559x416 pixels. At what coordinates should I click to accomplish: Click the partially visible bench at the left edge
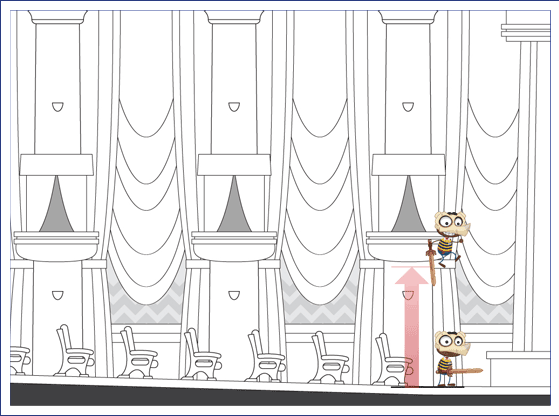(x=19, y=360)
